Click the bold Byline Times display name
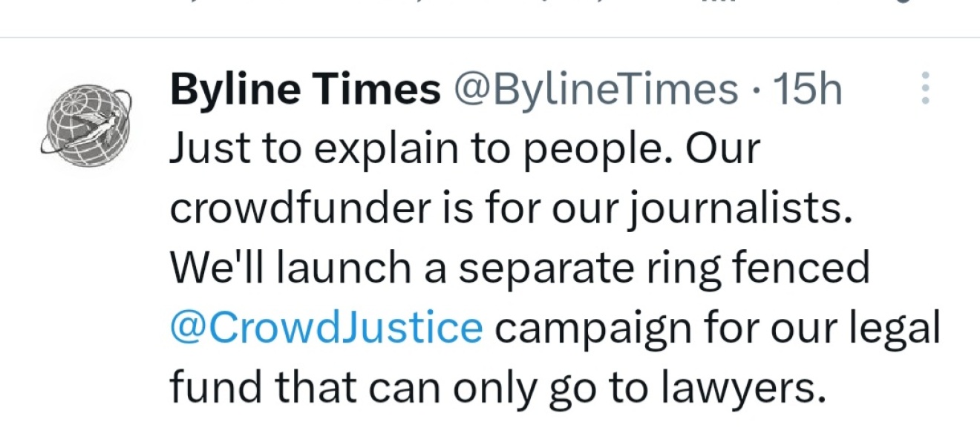The width and height of the screenshot is (980, 445). click(305, 90)
